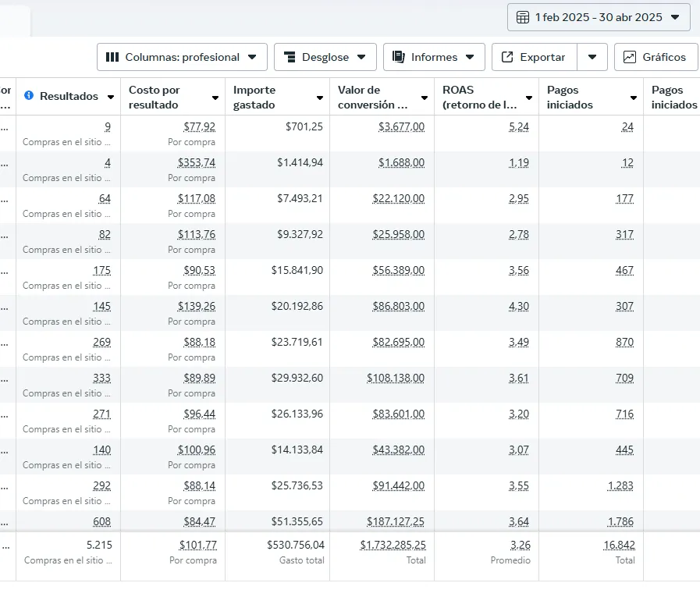Click ROAS value 4,30
Image resolution: width=700 pixels, height=590 pixels.
point(519,307)
